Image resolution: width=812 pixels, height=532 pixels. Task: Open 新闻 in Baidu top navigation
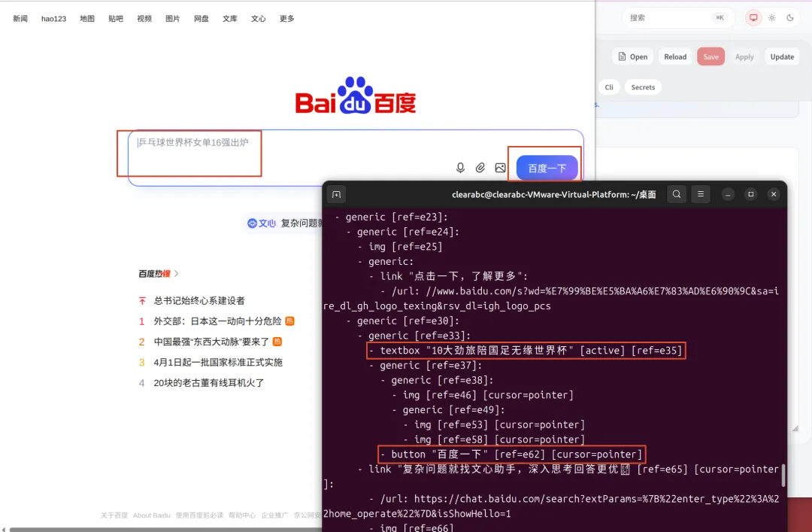[20, 19]
